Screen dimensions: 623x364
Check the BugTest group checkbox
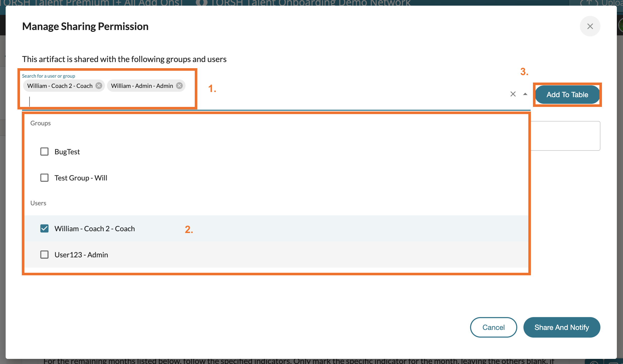coord(44,151)
